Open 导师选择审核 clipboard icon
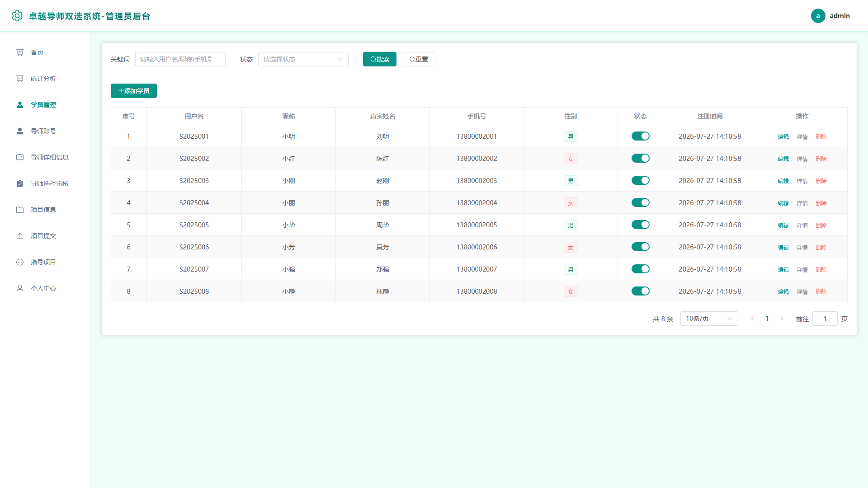Viewport: 868px width, 488px height. tap(20, 183)
